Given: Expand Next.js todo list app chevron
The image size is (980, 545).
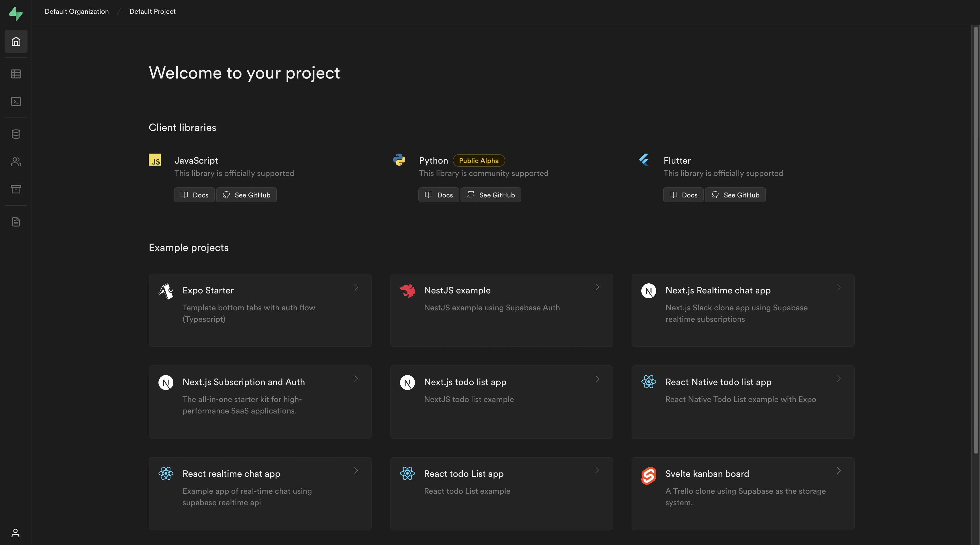Looking at the screenshot, I should click(x=597, y=379).
